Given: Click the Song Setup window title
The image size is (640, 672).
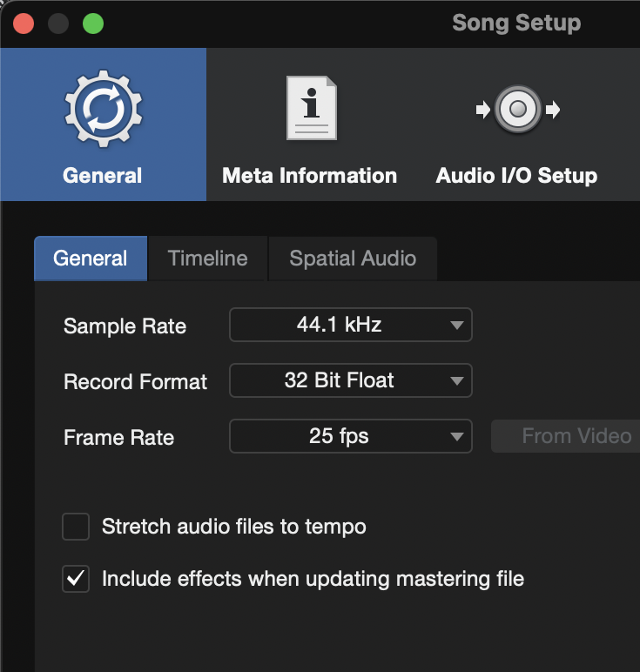Looking at the screenshot, I should pyautogui.click(x=516, y=23).
